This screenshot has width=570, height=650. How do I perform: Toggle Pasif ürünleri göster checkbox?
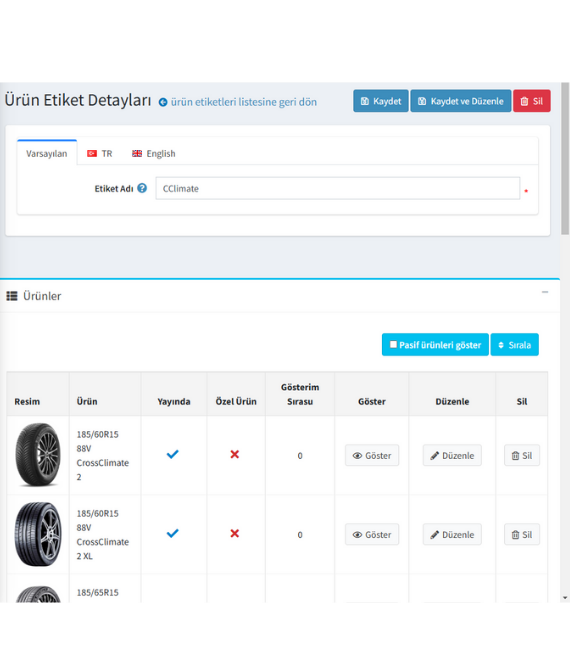click(x=393, y=344)
